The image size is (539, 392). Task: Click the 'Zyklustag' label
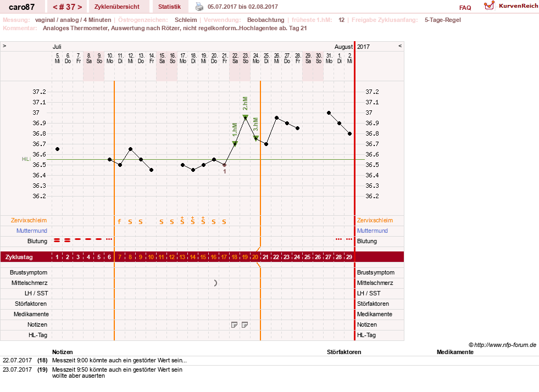tap(19, 257)
